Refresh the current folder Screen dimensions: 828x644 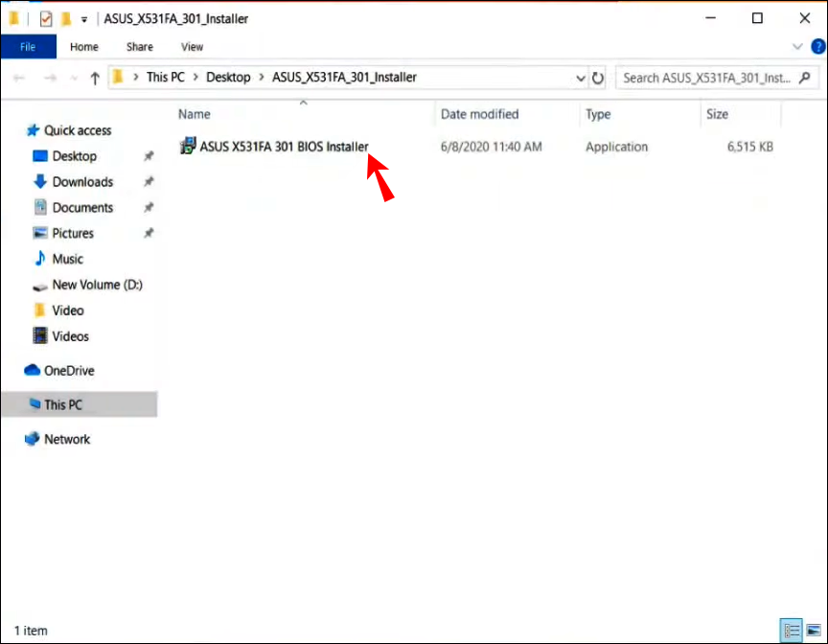pyautogui.click(x=598, y=79)
